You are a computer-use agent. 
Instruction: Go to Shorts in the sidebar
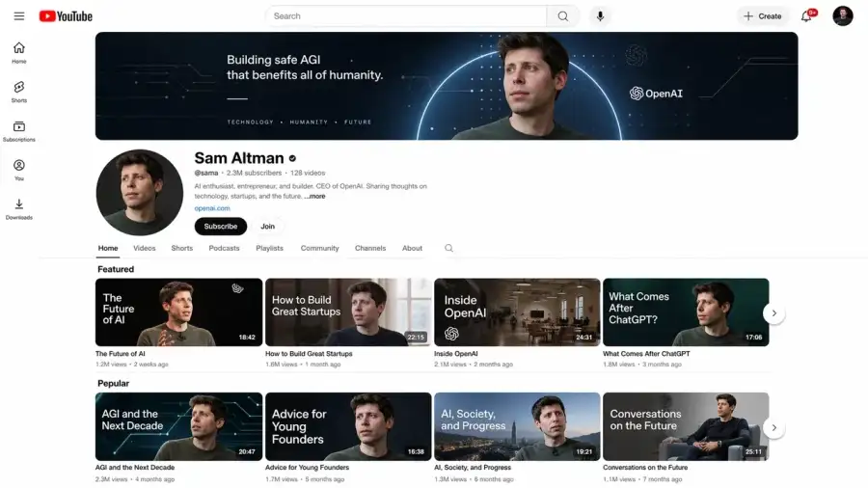(19, 92)
